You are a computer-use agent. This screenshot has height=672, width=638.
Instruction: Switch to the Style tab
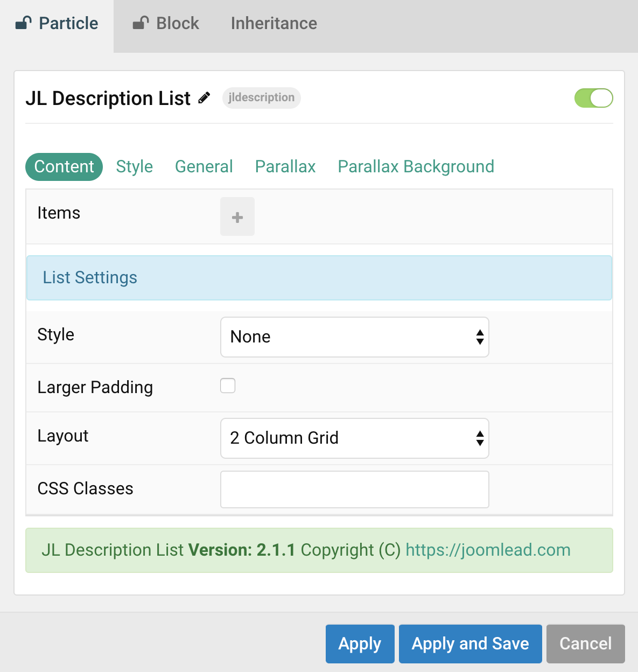pyautogui.click(x=134, y=166)
